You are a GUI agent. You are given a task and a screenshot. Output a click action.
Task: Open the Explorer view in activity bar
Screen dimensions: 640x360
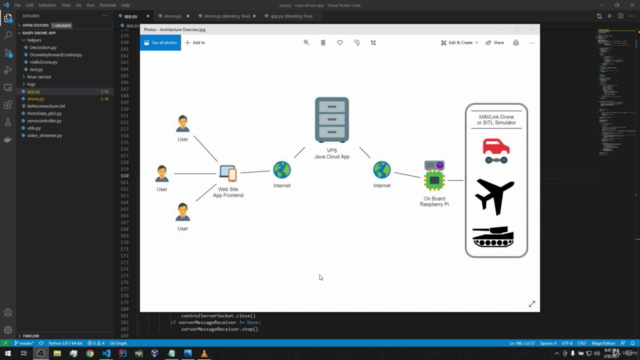pyautogui.click(x=8, y=18)
